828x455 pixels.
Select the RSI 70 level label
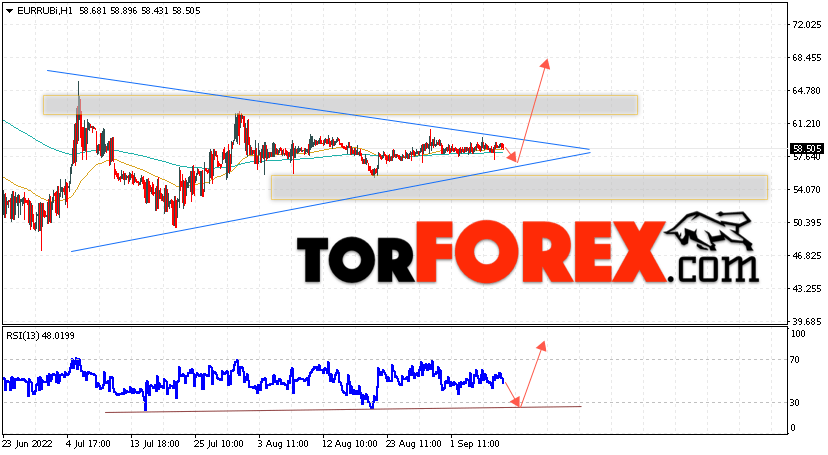pyautogui.click(x=795, y=360)
